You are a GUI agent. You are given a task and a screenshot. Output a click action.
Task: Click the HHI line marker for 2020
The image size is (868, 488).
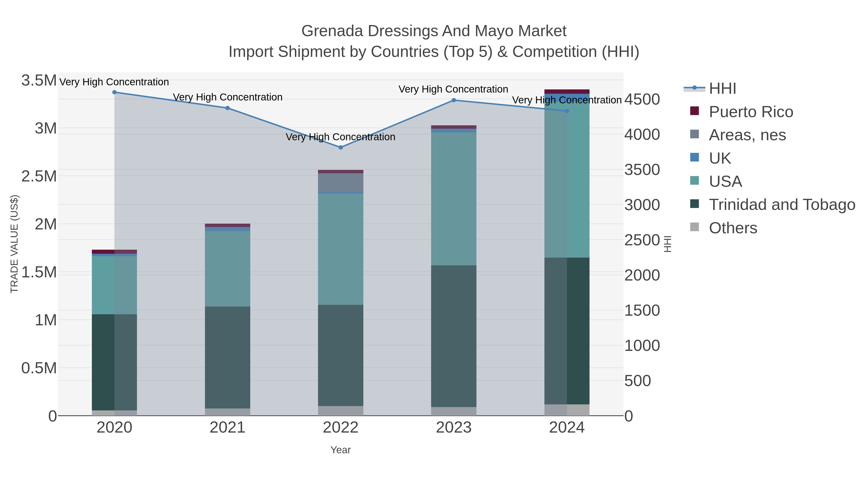click(x=114, y=92)
